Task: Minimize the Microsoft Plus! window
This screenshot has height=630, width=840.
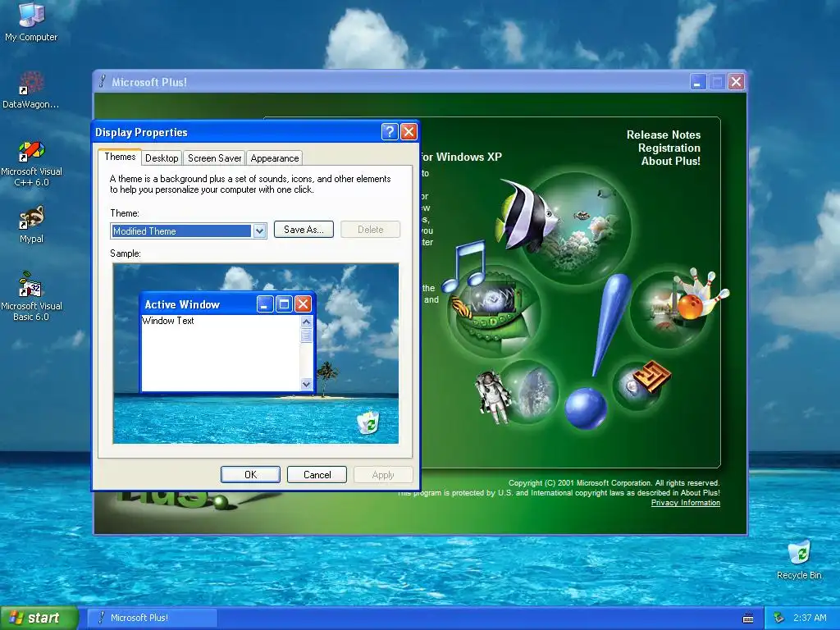Action: pyautogui.click(x=697, y=82)
